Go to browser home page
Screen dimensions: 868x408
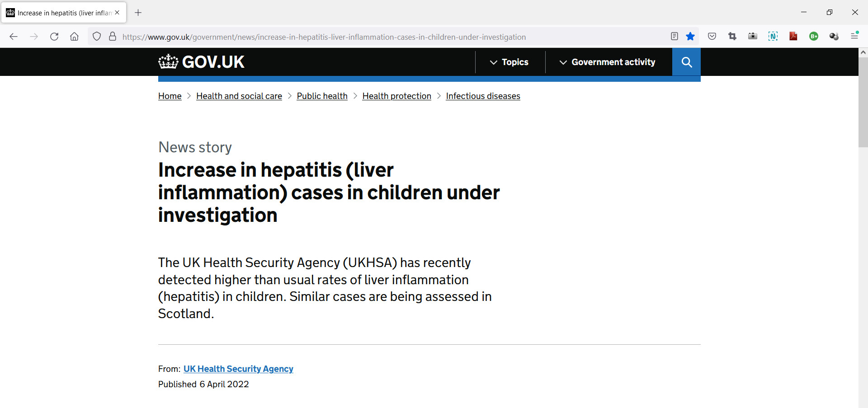point(75,37)
